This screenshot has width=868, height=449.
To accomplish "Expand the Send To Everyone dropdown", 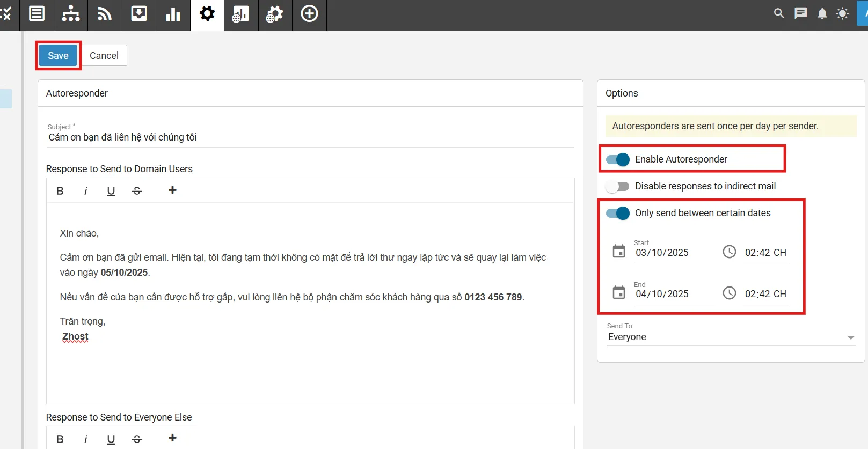I will point(850,337).
